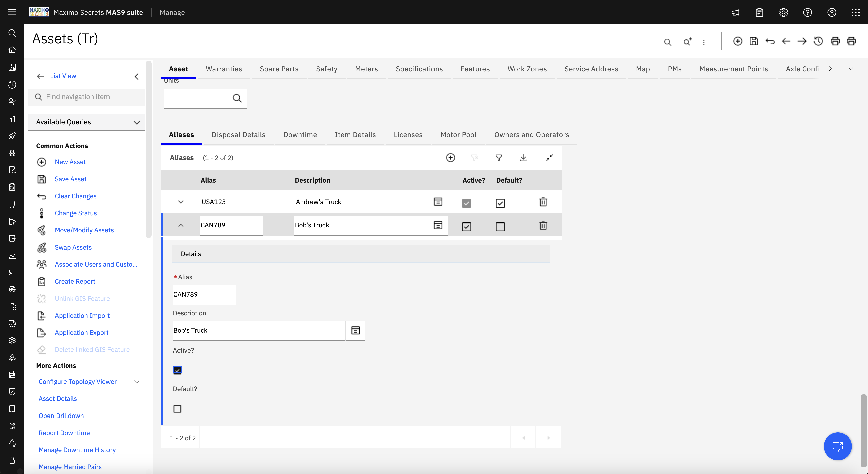Expand the USA123 alias row details
The width and height of the screenshot is (868, 474).
[x=181, y=202]
